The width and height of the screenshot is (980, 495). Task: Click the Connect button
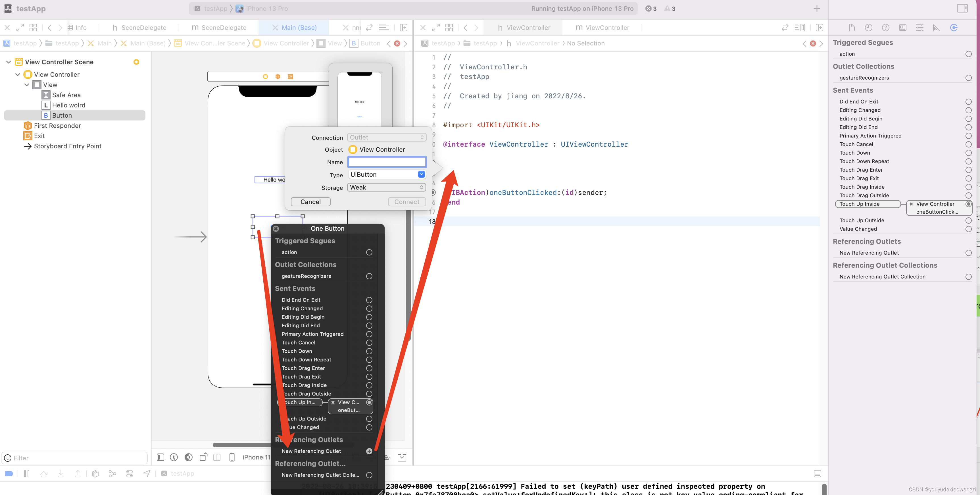tap(406, 202)
